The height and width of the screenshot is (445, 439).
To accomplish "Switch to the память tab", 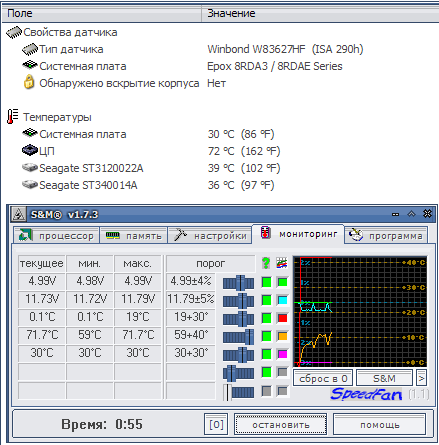I will click(x=134, y=236).
